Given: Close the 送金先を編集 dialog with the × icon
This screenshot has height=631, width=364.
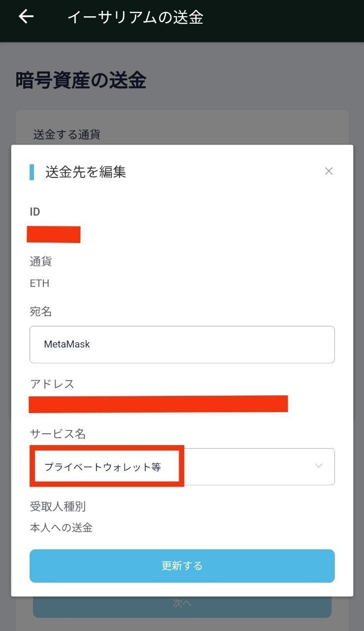Looking at the screenshot, I should click(x=329, y=171).
